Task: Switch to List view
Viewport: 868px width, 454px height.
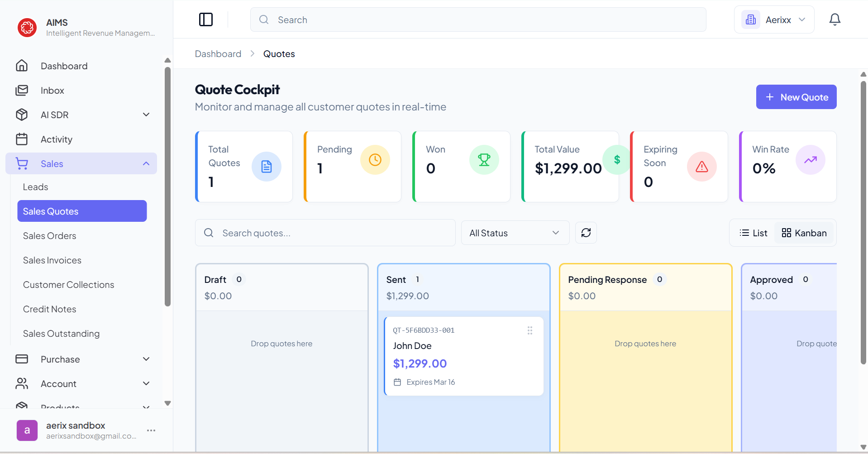Action: pos(753,232)
